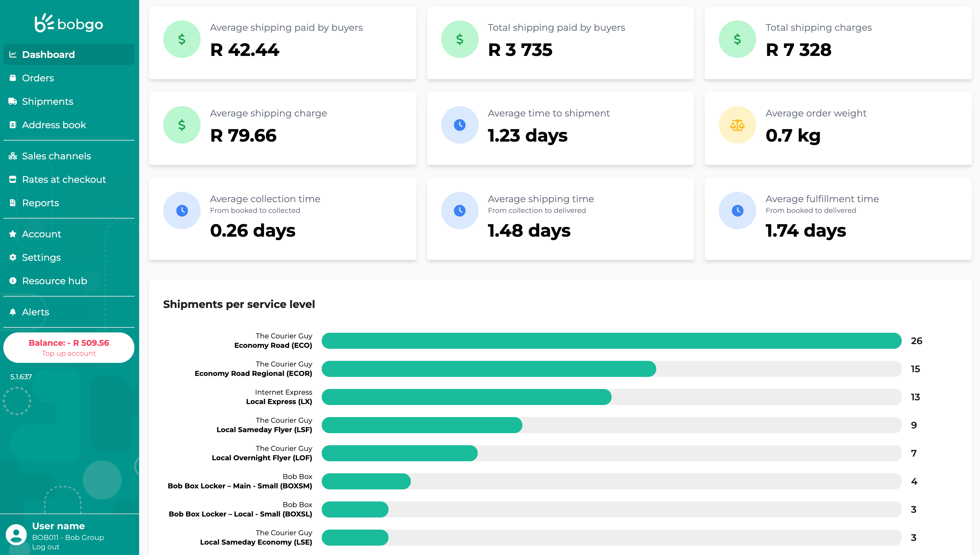Click the Dashboard chart icon
This screenshot has height=555, width=980.
[x=13, y=55]
